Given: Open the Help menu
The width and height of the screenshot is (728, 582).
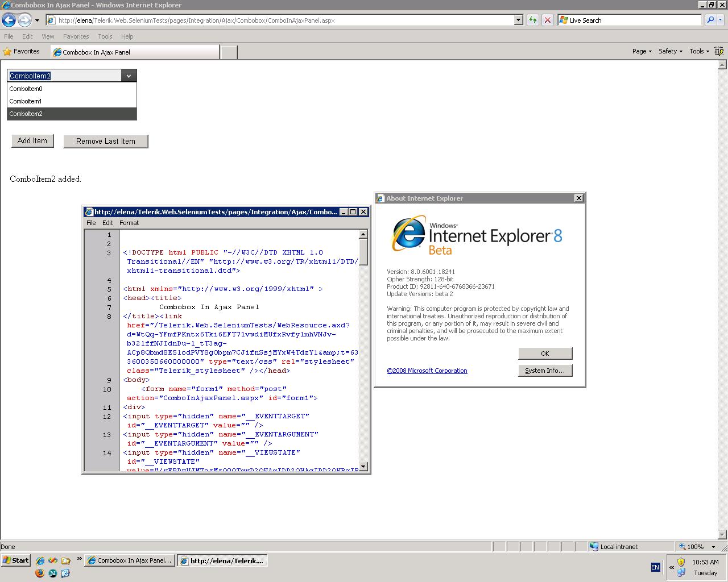Looking at the screenshot, I should [x=127, y=36].
